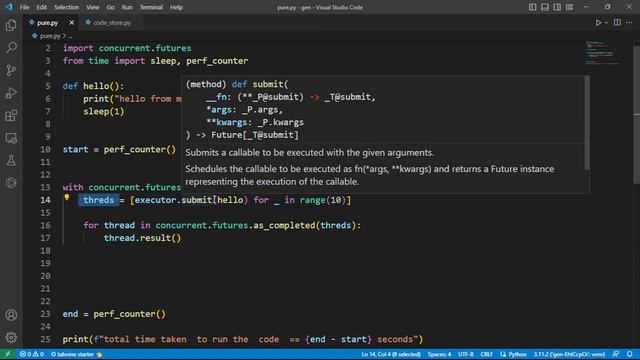Open the editor More Actions ellipsis
The image size is (640, 360).
pyautogui.click(x=629, y=23)
